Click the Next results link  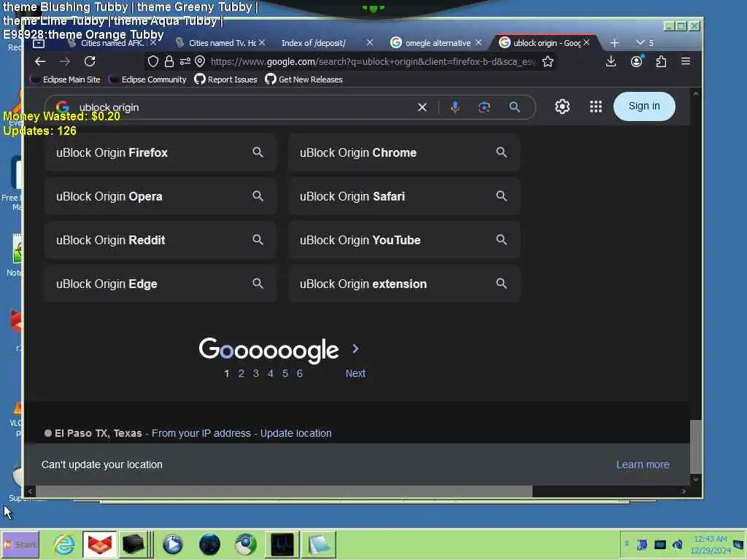pyautogui.click(x=355, y=374)
